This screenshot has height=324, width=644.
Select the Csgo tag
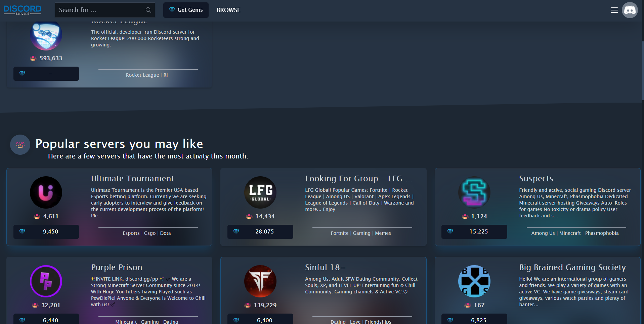click(150, 233)
